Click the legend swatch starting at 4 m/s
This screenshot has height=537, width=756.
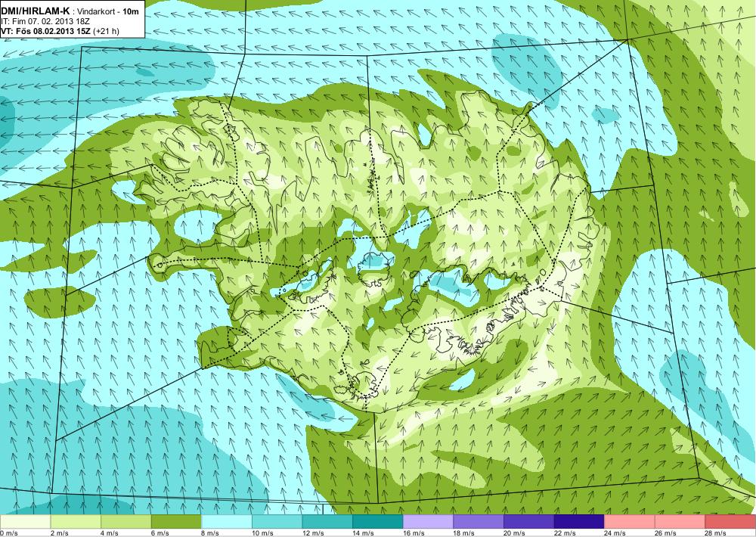(125, 522)
